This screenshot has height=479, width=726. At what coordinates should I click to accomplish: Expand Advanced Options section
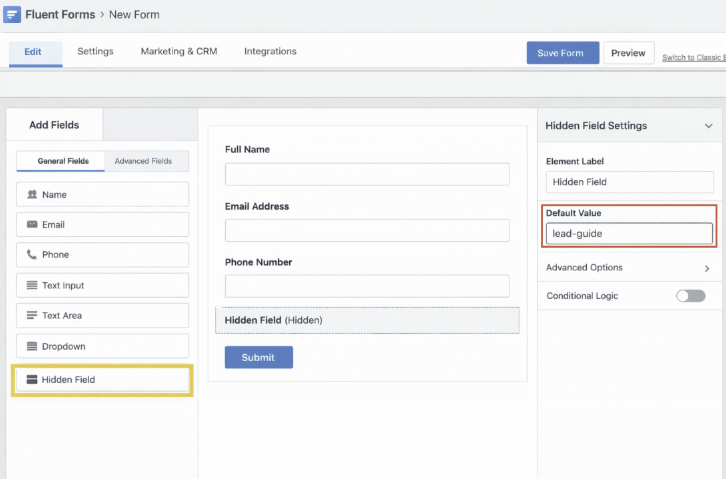(x=707, y=268)
